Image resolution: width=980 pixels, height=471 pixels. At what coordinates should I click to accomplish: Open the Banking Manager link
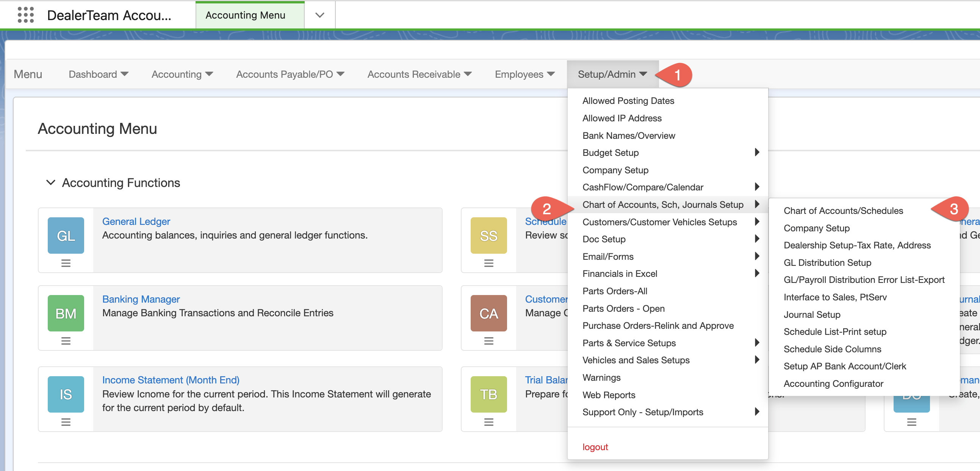tap(141, 299)
